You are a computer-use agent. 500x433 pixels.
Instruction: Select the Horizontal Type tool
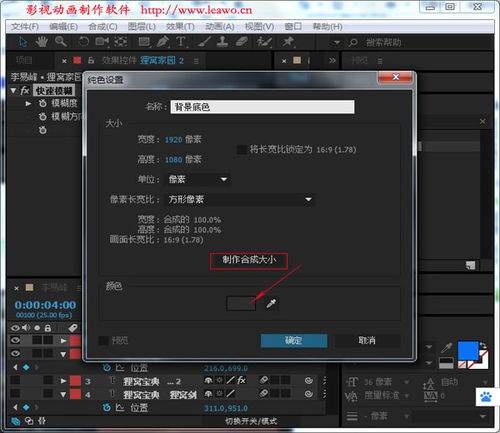[x=181, y=42]
